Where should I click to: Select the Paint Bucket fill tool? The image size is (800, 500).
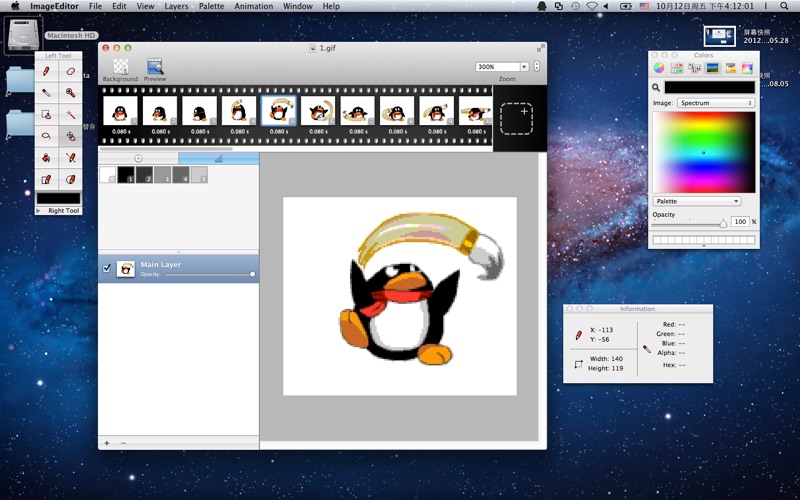(46, 158)
